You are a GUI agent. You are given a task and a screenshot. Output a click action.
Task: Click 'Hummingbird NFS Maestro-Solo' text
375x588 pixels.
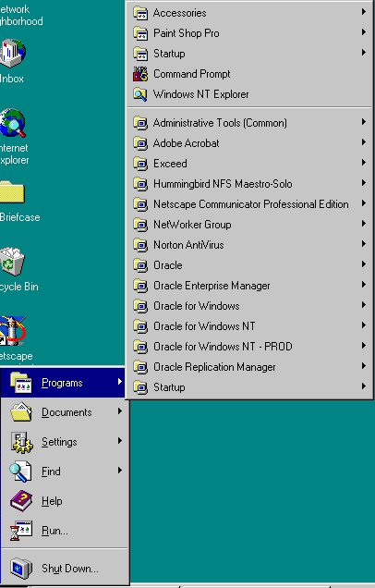[x=223, y=184]
